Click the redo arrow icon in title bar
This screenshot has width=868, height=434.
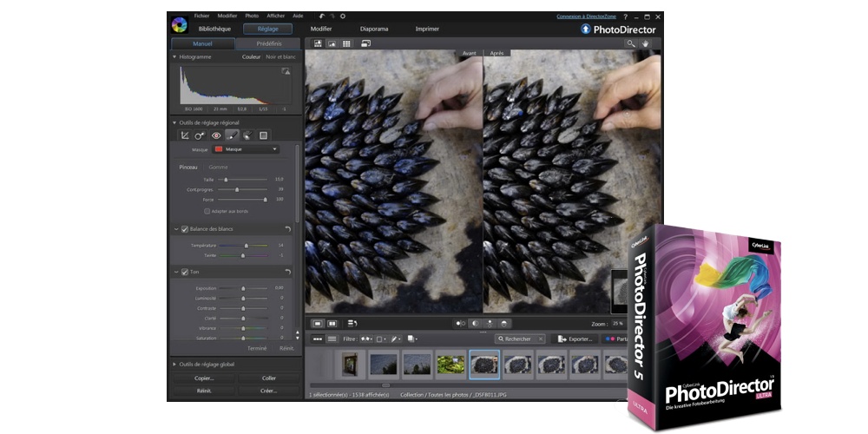(332, 16)
